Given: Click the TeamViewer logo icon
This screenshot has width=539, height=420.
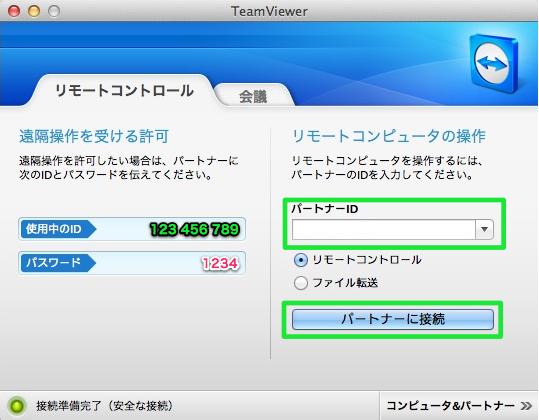Looking at the screenshot, I should coord(494,63).
